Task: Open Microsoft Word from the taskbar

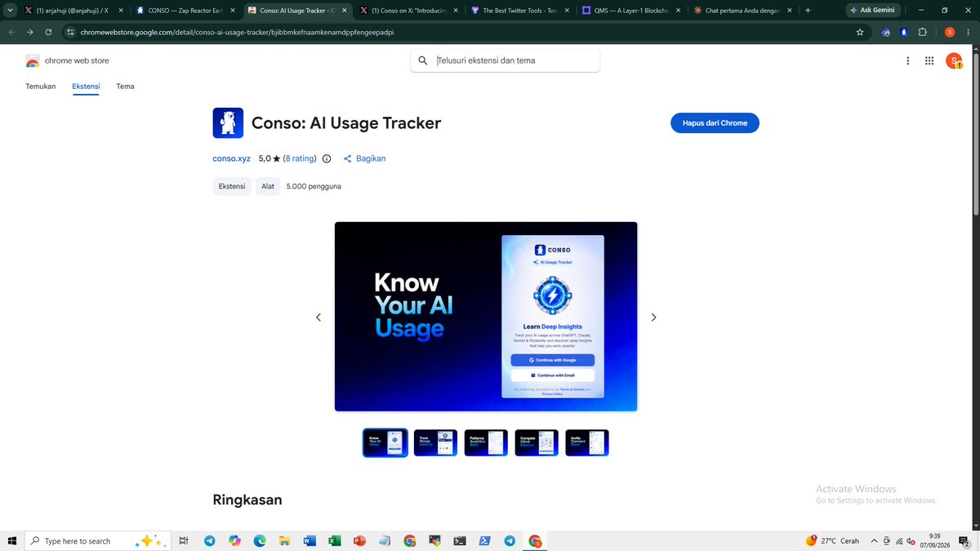Action: coord(310,540)
